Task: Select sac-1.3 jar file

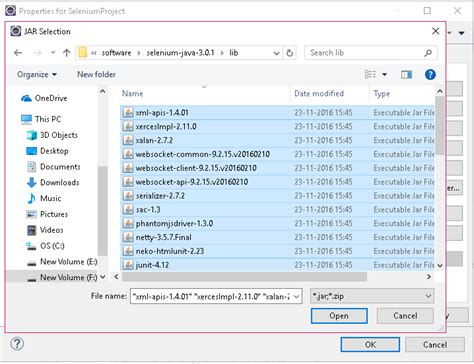Action: coord(277,210)
